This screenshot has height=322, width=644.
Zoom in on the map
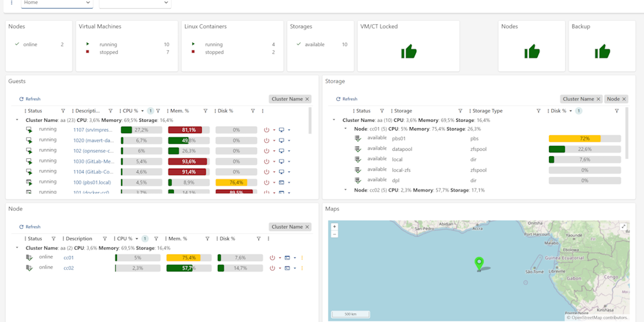334,227
